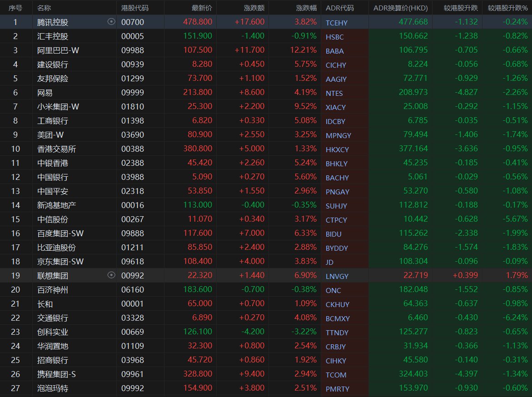
Task: Sort by 较港股升跌% column header
Action: [507, 8]
